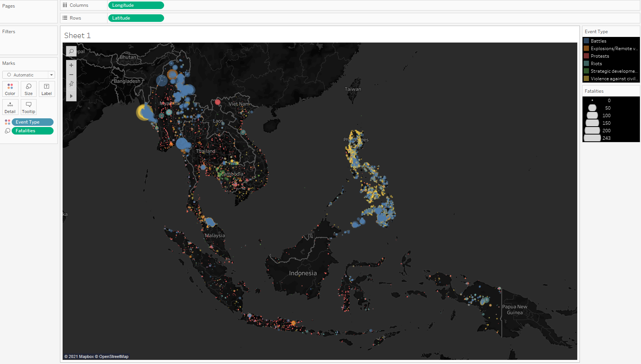This screenshot has height=364, width=641.
Task: Open the Label marks card
Action: coord(47,89)
